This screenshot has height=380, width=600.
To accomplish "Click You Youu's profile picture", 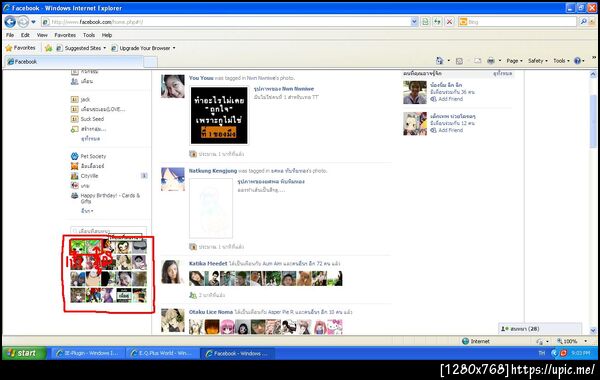I will (173, 86).
